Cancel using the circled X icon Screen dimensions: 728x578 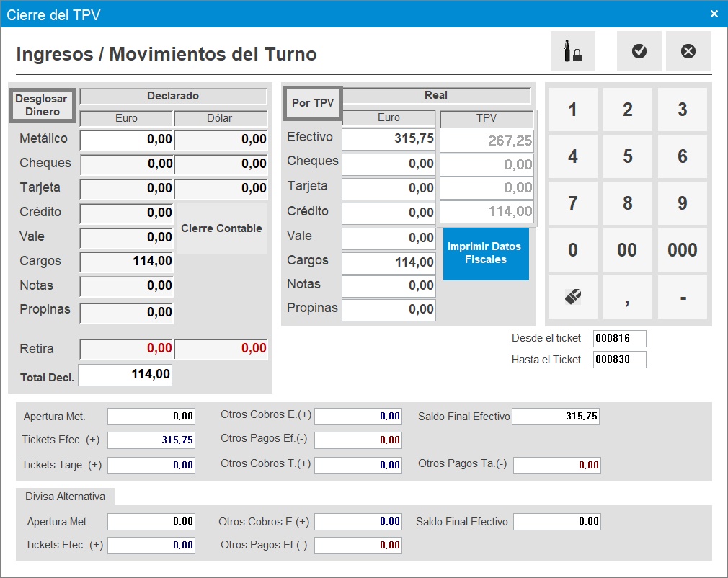tap(688, 50)
